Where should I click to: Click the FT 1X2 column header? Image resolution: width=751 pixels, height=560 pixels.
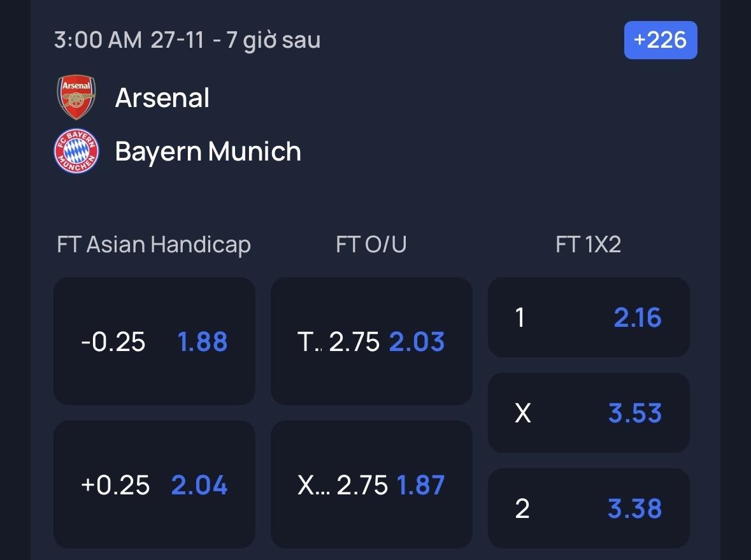click(x=588, y=245)
